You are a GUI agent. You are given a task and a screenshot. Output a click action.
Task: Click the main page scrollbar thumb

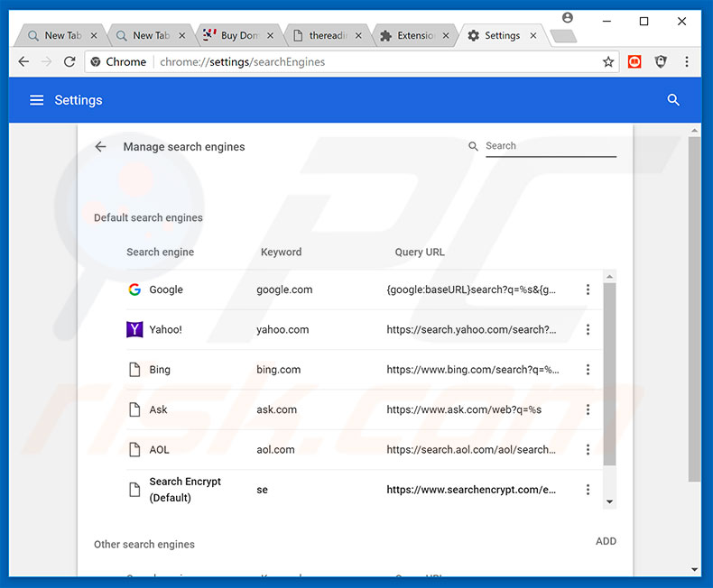point(694,309)
